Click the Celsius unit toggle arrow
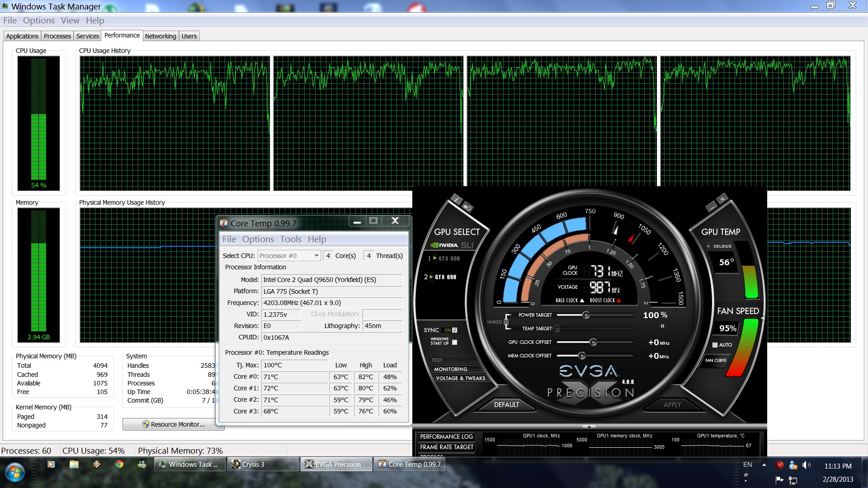This screenshot has width=868, height=488. pyautogui.click(x=708, y=246)
